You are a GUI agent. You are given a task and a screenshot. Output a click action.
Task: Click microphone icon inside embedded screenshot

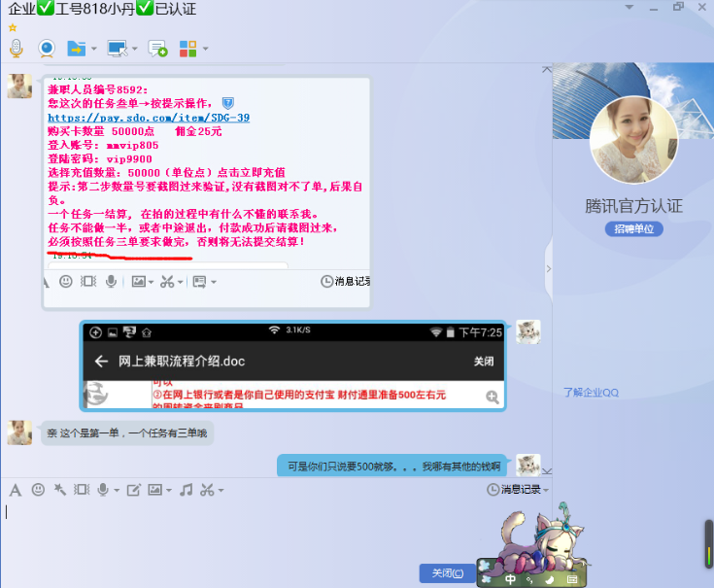pyautogui.click(x=111, y=282)
